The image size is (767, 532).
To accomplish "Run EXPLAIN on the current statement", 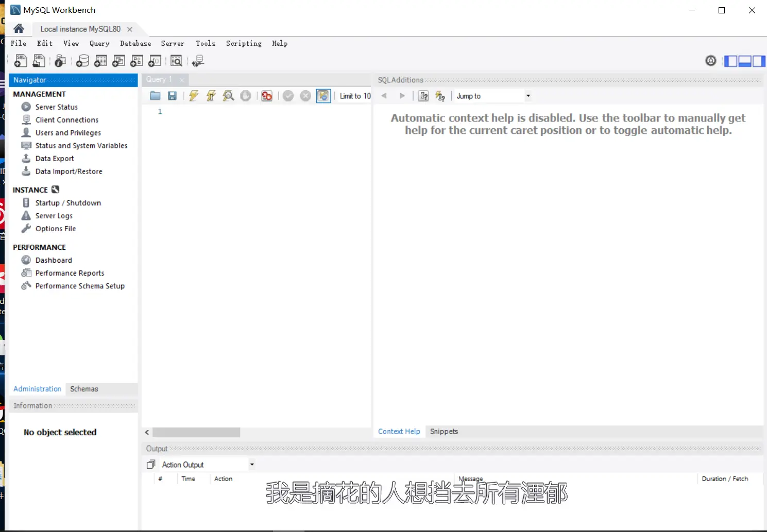I will (x=228, y=96).
